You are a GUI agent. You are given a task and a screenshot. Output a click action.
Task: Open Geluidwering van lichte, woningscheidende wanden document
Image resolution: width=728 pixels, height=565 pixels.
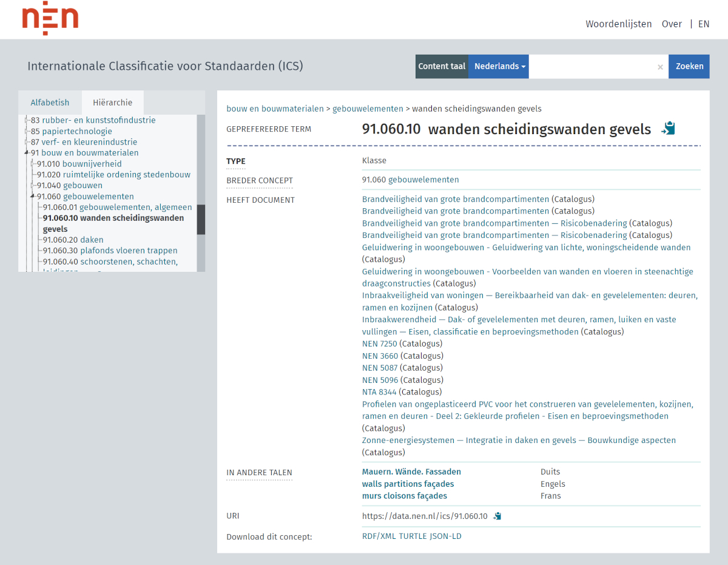[x=526, y=248]
